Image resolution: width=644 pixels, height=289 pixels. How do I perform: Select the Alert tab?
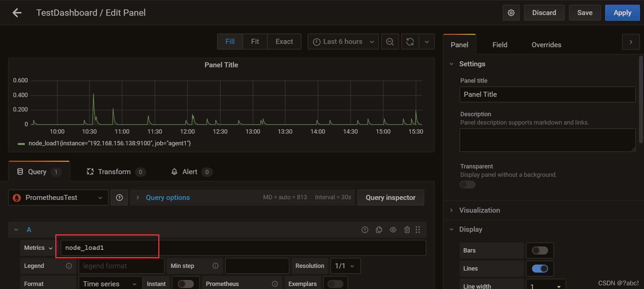192,172
